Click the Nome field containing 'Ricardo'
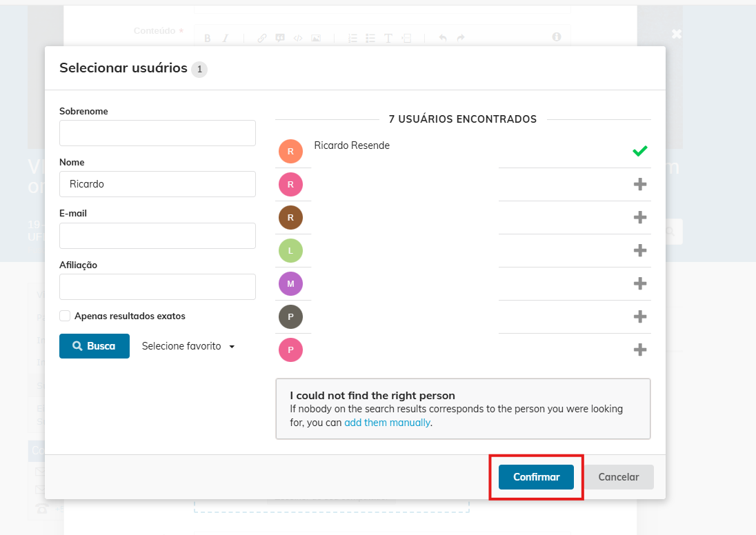Viewport: 756px width, 535px height. [157, 184]
